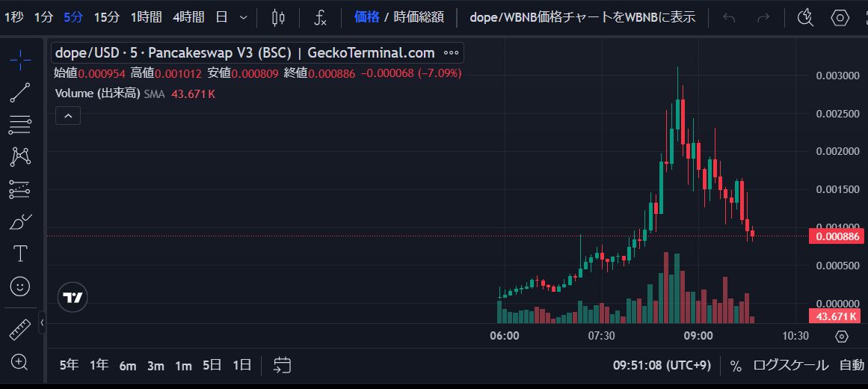Select the 5分 timeframe

click(73, 17)
